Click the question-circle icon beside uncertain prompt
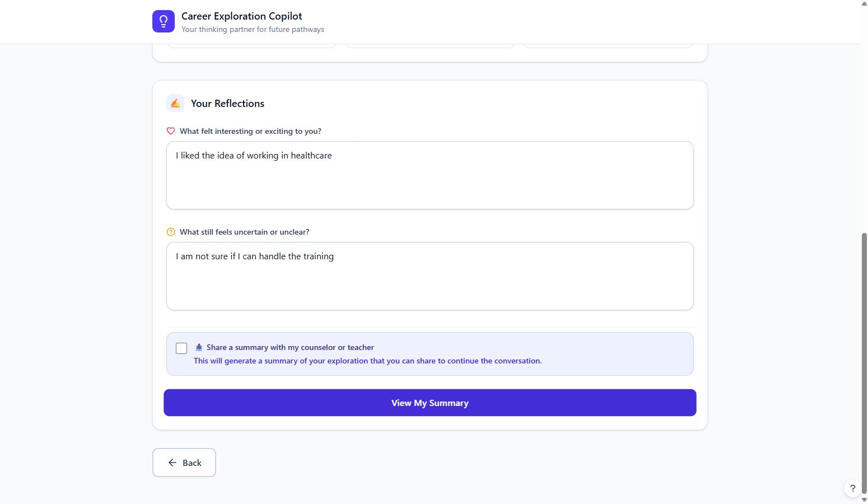The image size is (868, 504). point(171,232)
